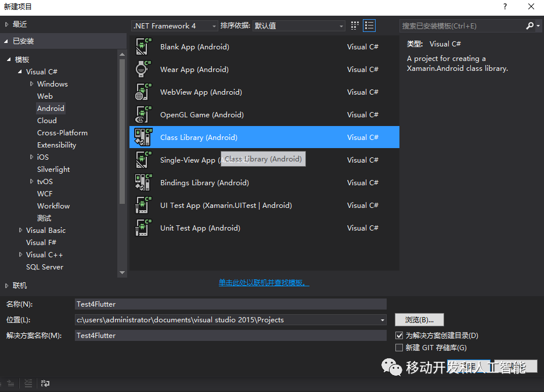544x392 pixels.
Task: Select Web under Visual C#
Action: tap(45, 96)
